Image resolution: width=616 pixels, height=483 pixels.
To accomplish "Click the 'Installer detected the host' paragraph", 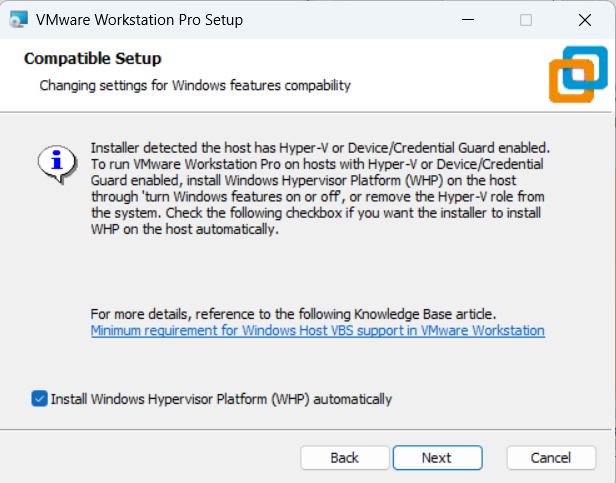I will pos(320,187).
